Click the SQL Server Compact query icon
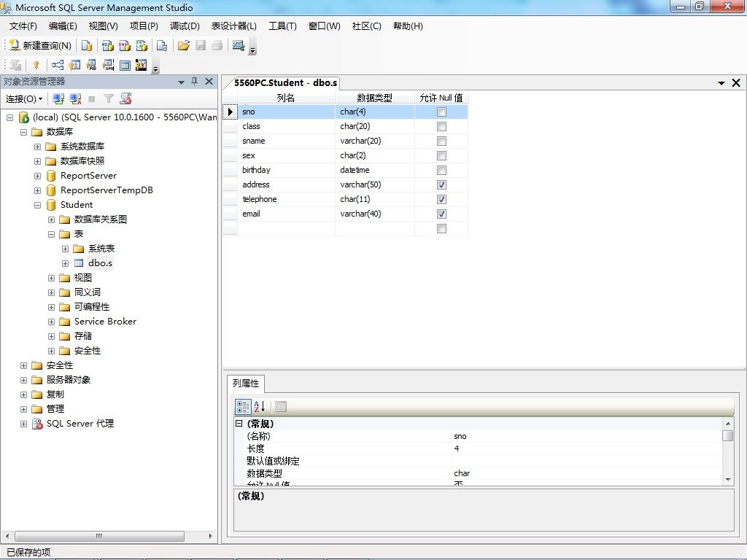The image size is (747, 560). click(x=162, y=46)
